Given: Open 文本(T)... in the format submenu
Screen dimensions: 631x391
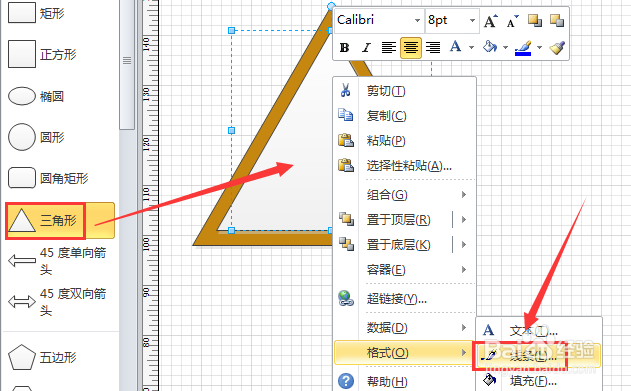Looking at the screenshot, I should click(539, 331).
